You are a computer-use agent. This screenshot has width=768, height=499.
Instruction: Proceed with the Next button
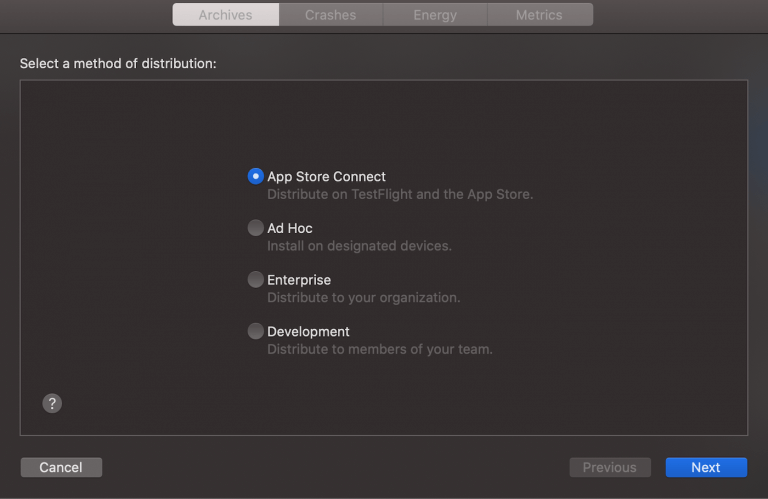tap(706, 467)
